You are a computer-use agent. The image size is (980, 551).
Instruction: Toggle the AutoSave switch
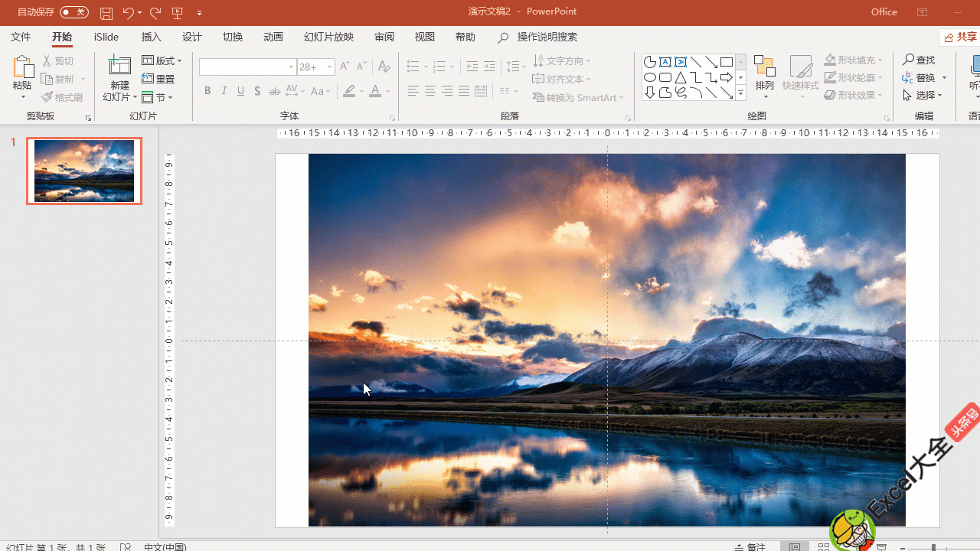coord(73,12)
